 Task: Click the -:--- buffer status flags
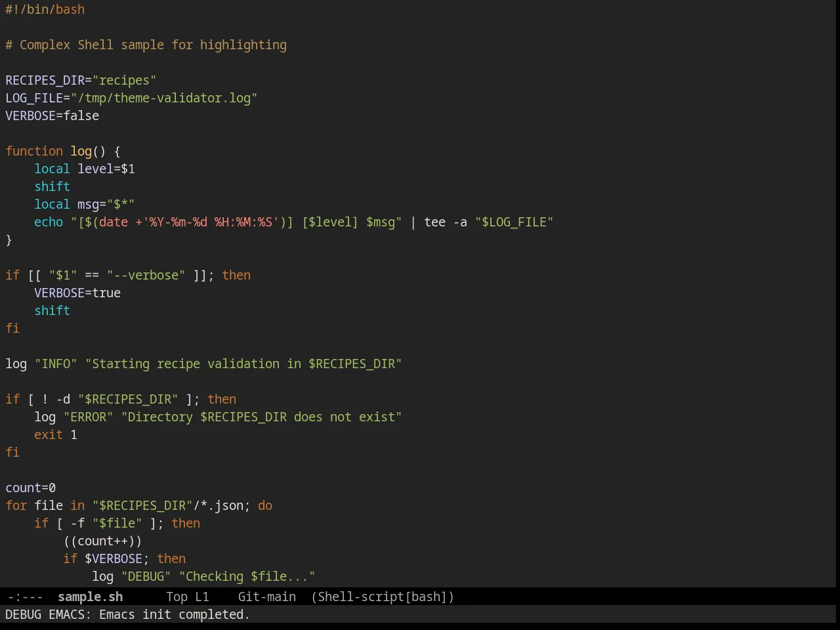pyautogui.click(x=25, y=597)
